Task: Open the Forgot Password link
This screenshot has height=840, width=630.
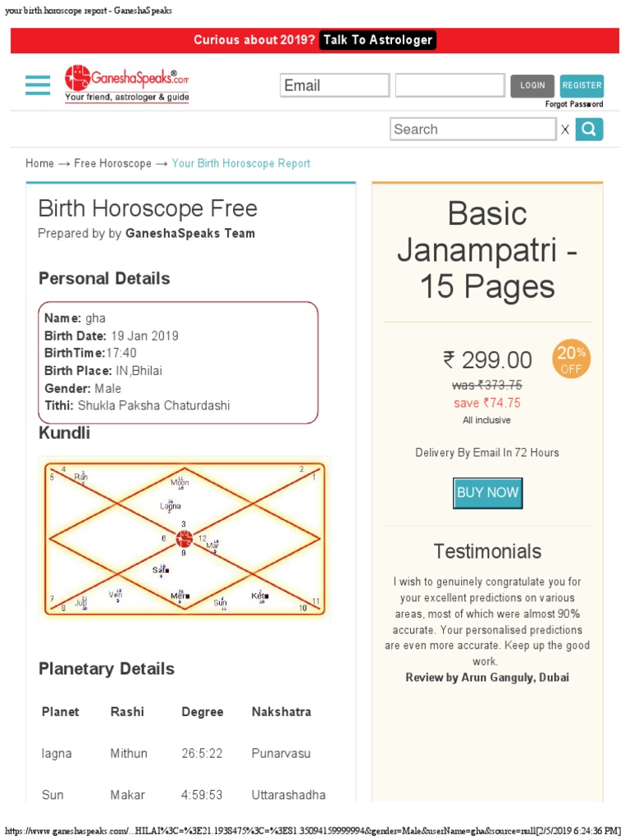Action: (574, 104)
